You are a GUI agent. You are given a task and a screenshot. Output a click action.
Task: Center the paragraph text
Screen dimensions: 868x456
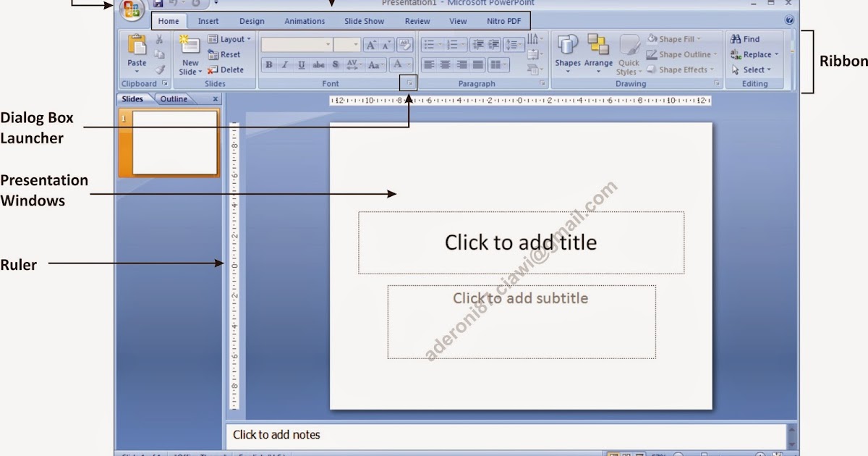[x=445, y=64]
